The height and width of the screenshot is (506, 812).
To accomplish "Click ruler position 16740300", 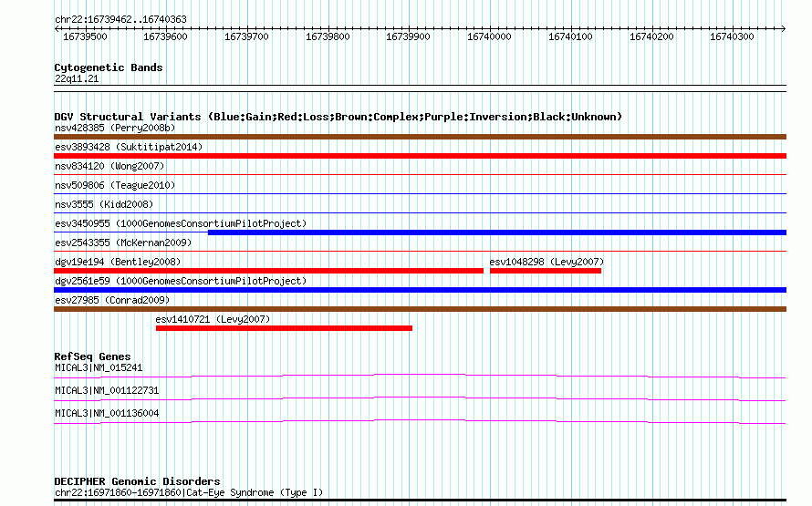I will coord(732,36).
